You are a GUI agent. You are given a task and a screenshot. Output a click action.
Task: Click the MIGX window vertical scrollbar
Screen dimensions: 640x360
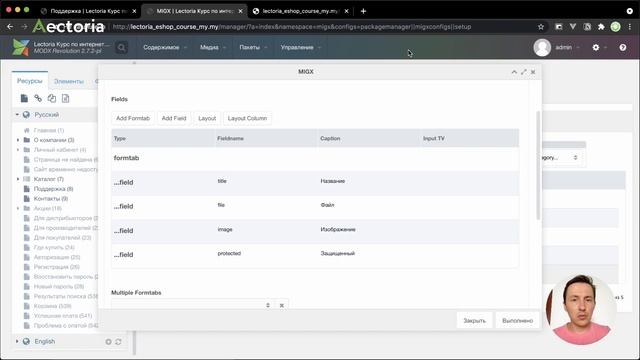point(538,165)
